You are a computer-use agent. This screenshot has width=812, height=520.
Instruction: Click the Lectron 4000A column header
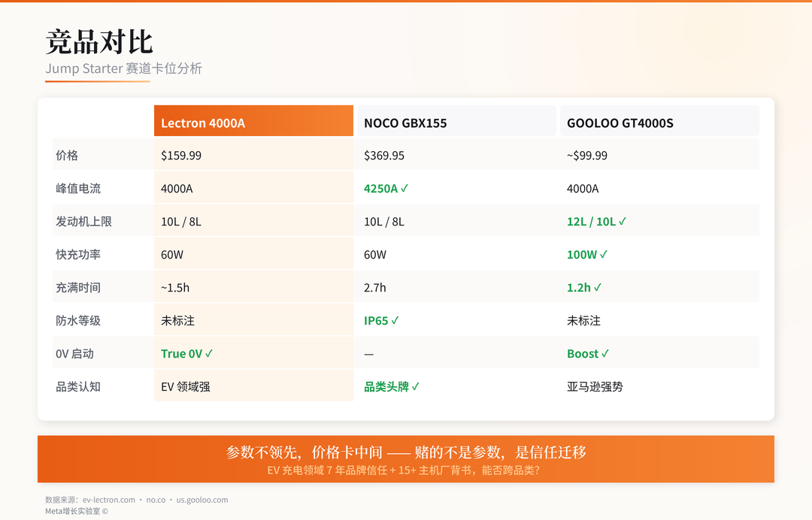(x=254, y=121)
